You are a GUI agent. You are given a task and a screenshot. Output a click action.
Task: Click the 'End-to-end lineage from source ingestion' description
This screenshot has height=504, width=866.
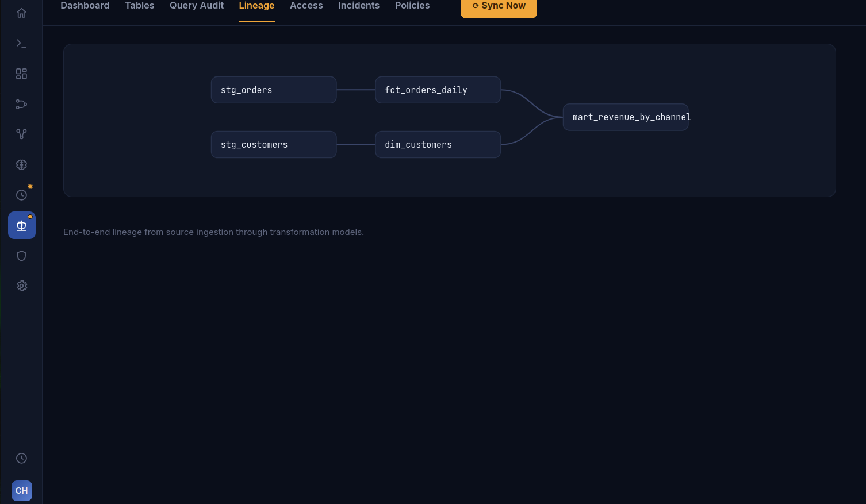point(213,232)
